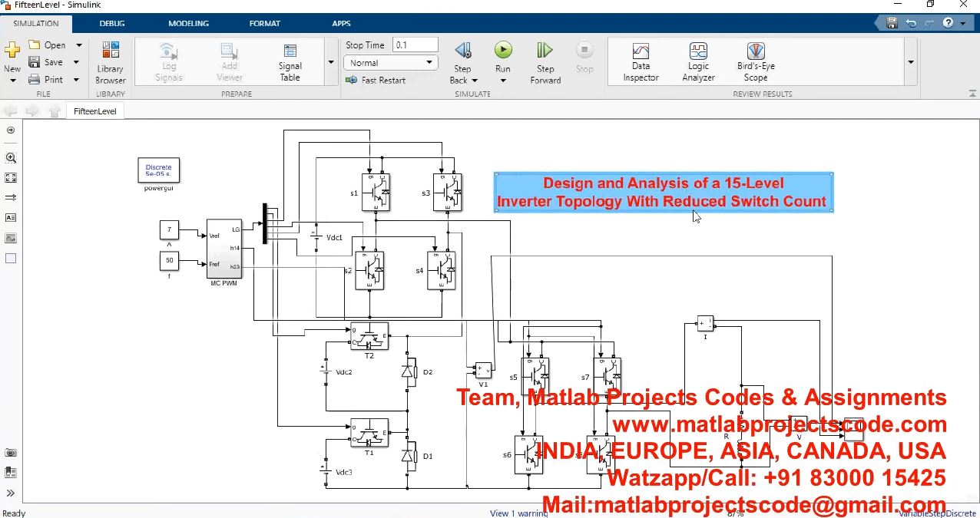Click the Help question mark icon

point(948,24)
